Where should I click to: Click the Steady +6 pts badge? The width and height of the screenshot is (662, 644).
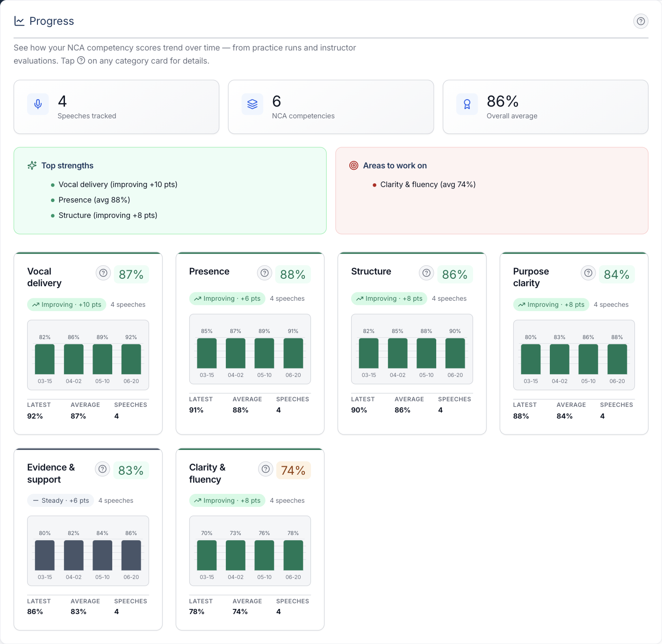click(61, 500)
